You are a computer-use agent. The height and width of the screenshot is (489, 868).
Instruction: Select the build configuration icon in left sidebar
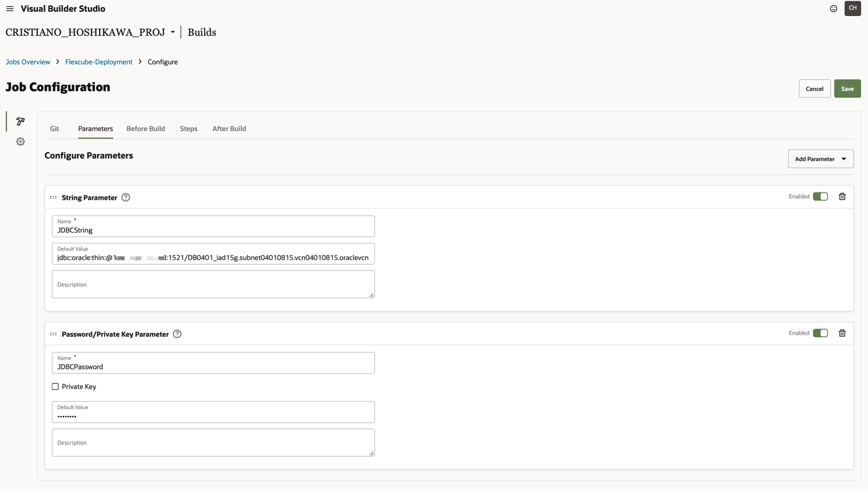(x=20, y=121)
